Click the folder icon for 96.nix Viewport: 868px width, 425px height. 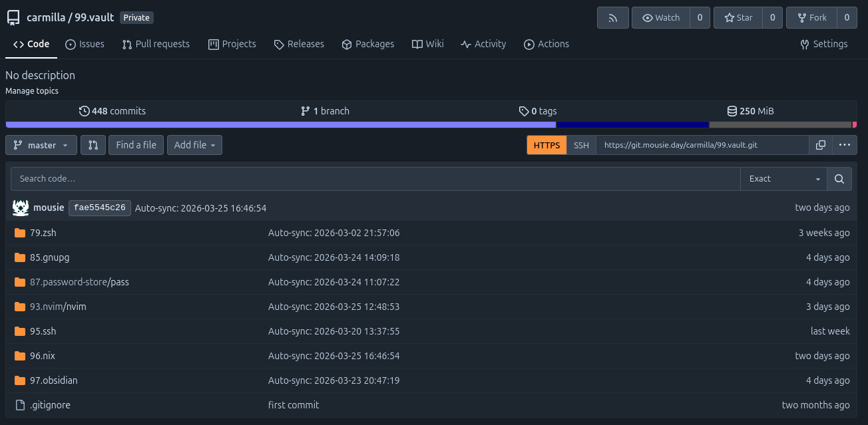pos(19,356)
